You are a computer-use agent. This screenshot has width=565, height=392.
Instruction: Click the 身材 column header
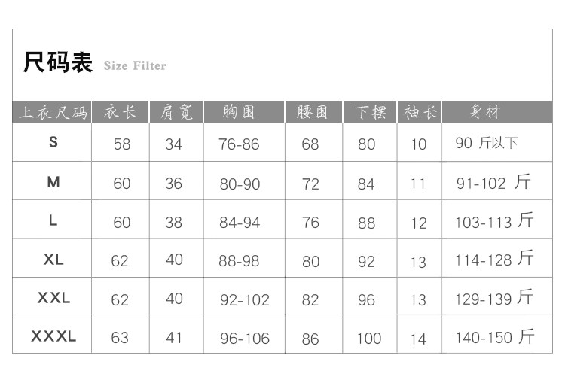484,113
